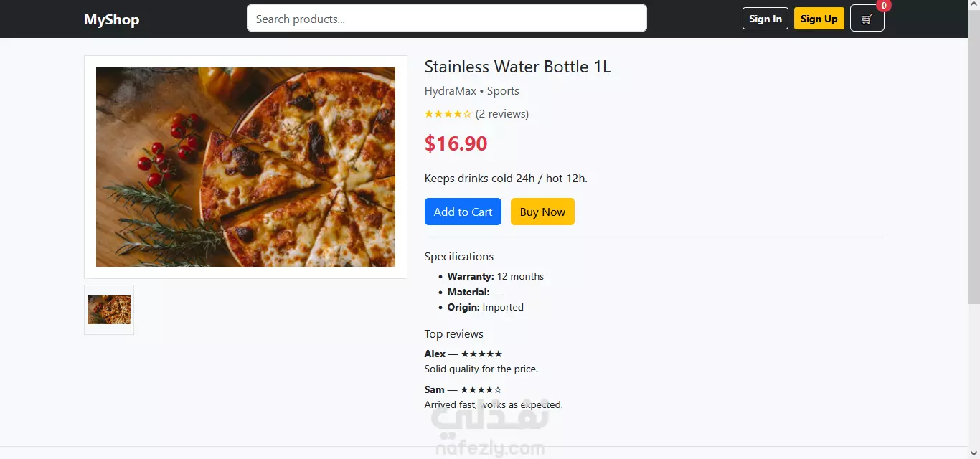The width and height of the screenshot is (980, 459).
Task: Click the page vertical scrollbar
Action: [x=974, y=172]
